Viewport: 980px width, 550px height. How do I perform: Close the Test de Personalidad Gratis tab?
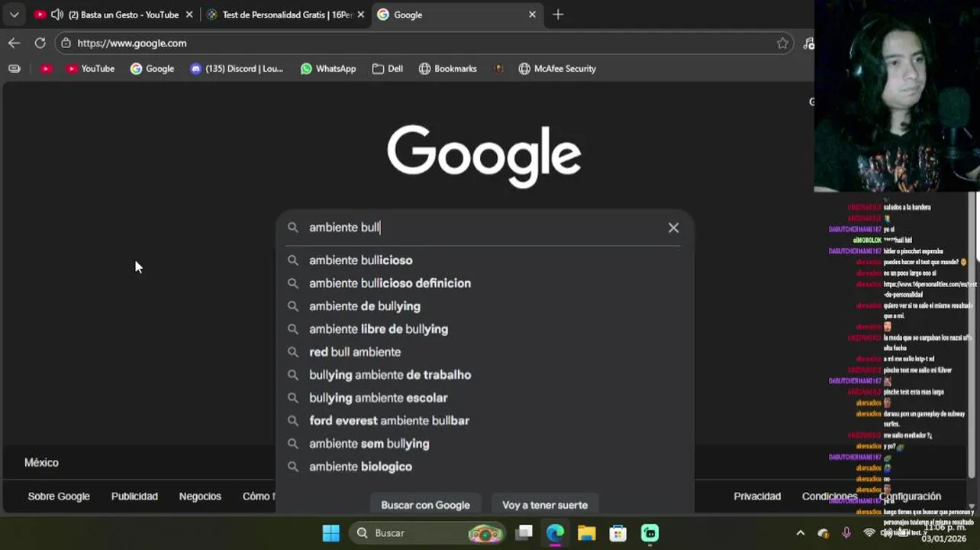(361, 15)
